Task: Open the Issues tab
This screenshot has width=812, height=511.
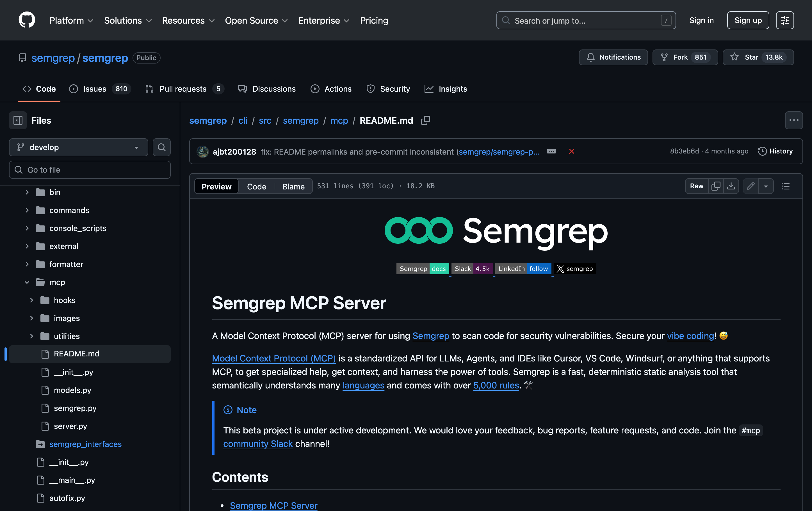Action: click(x=94, y=89)
